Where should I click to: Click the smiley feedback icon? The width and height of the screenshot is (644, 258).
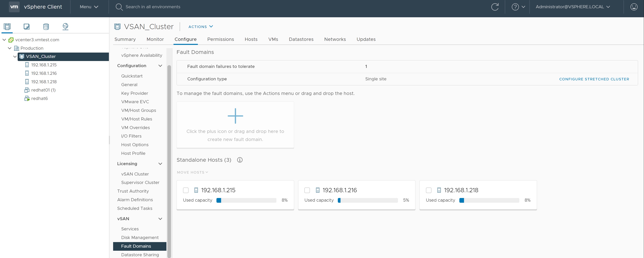pos(634,7)
